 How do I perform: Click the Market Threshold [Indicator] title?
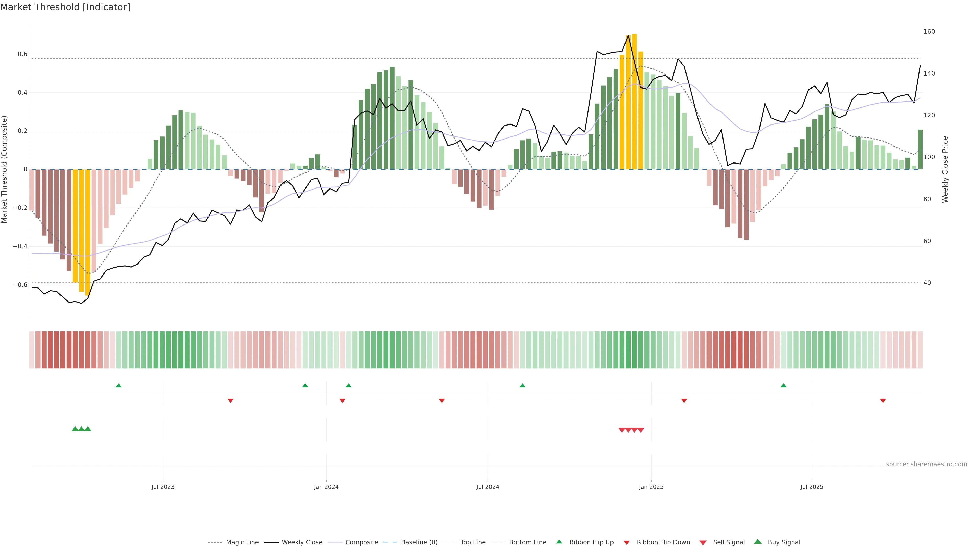[x=65, y=7]
